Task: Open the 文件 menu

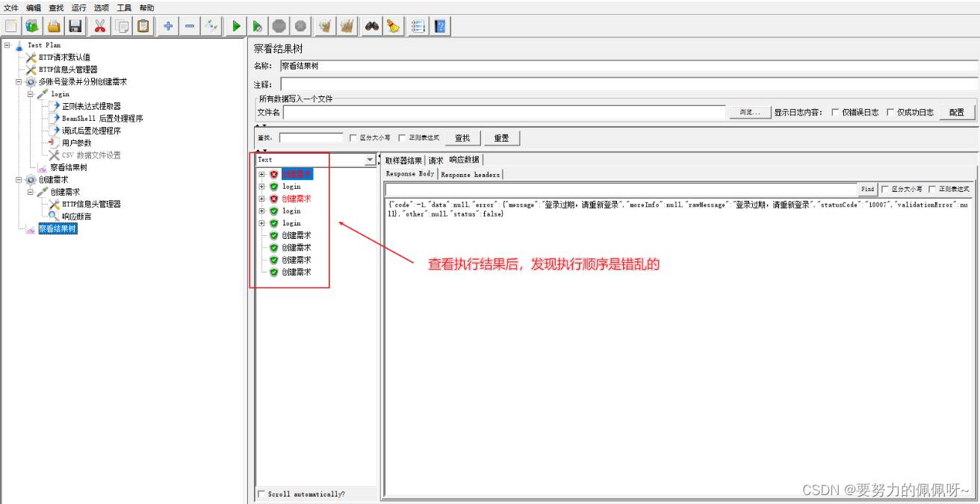Action: click(11, 7)
